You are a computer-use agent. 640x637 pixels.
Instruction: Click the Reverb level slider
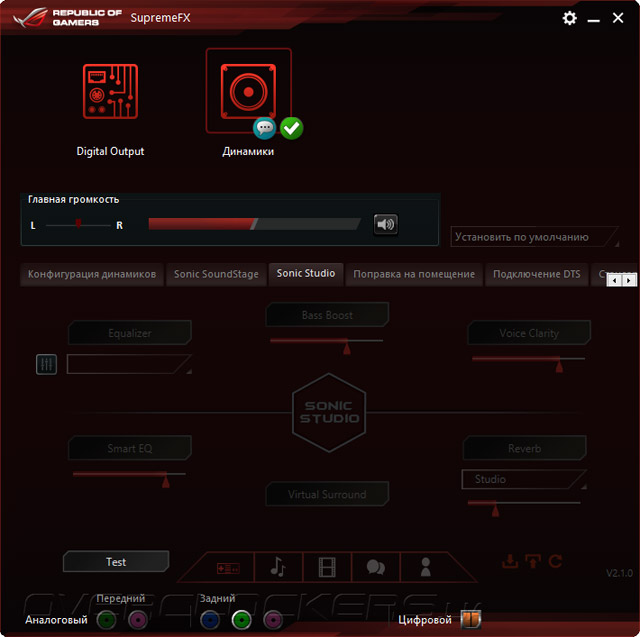[x=524, y=506]
